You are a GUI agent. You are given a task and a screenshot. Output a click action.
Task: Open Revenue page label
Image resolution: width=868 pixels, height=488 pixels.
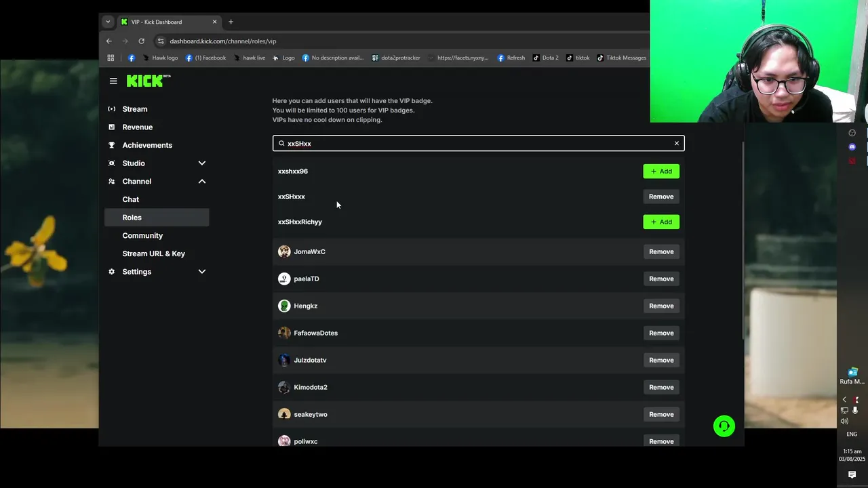tap(137, 127)
